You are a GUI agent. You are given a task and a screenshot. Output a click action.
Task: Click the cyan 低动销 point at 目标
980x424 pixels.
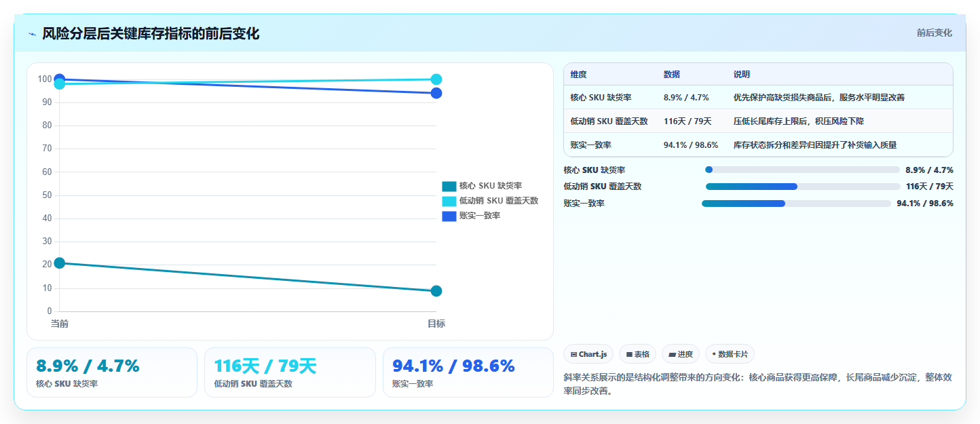pos(436,79)
